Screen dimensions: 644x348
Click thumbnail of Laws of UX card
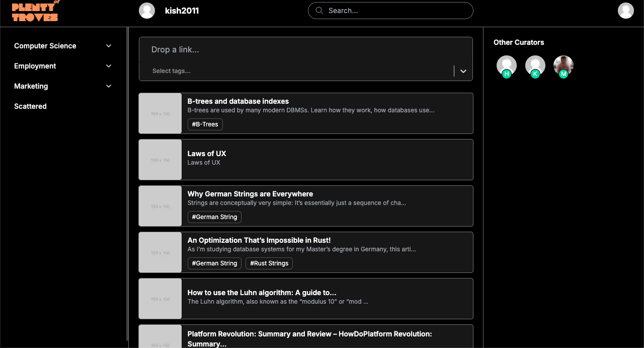(160, 160)
